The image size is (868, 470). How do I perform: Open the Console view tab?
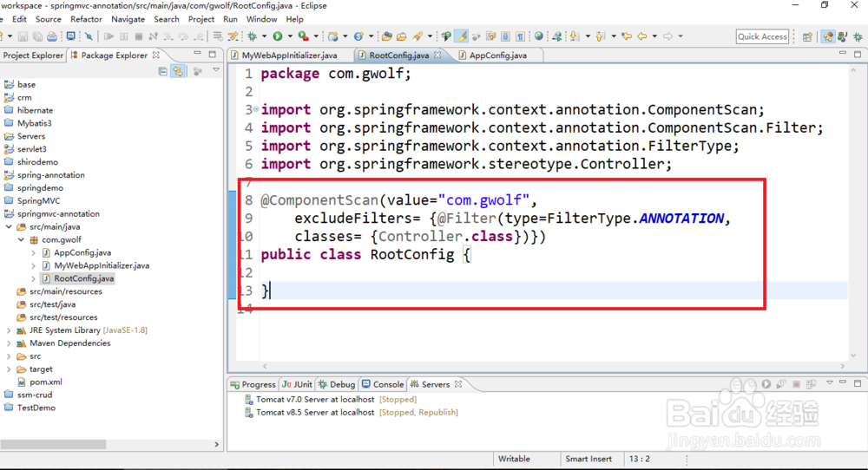click(383, 384)
